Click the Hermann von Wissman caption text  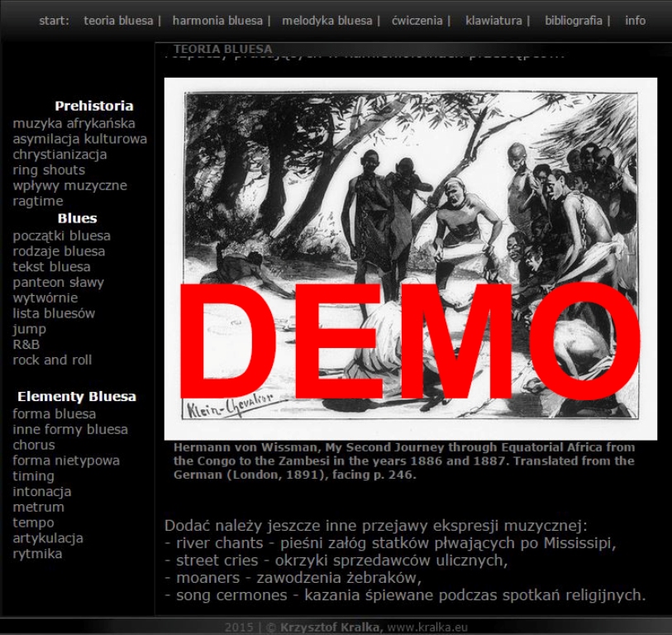[x=404, y=461]
